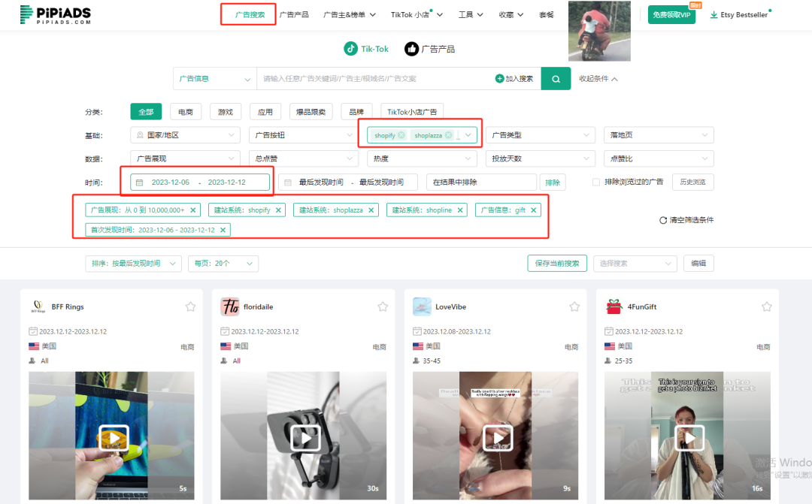
Task: Open the TikTok 小店 menu
Action: (x=417, y=14)
